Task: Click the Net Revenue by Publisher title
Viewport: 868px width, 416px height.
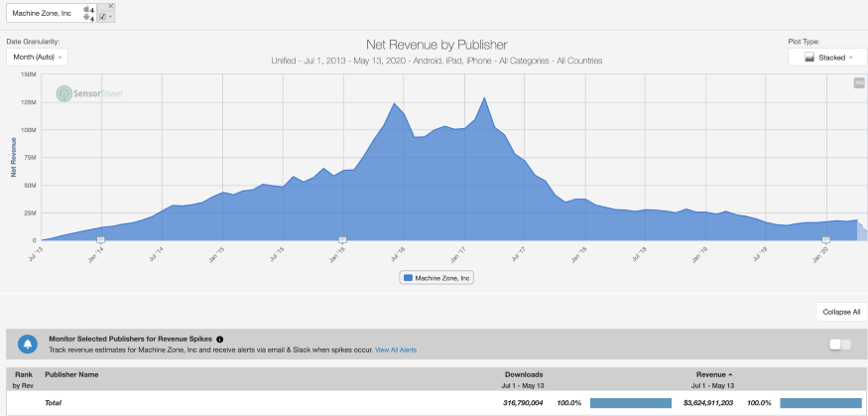Action: click(436, 45)
